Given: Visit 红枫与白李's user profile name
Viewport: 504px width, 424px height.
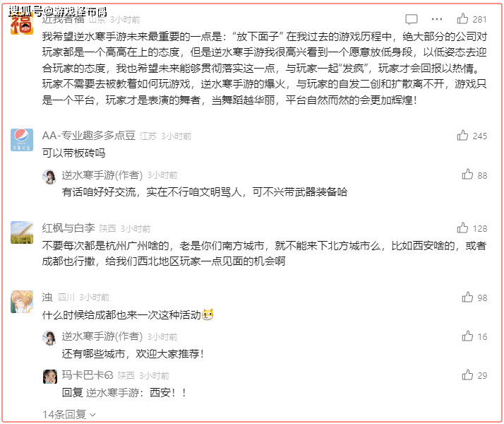Looking at the screenshot, I should [68, 228].
